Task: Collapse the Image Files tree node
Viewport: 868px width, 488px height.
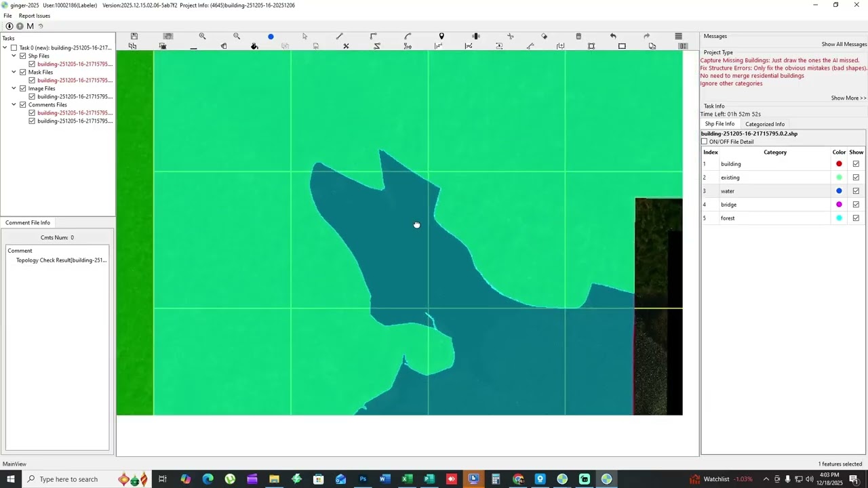Action: click(14, 89)
